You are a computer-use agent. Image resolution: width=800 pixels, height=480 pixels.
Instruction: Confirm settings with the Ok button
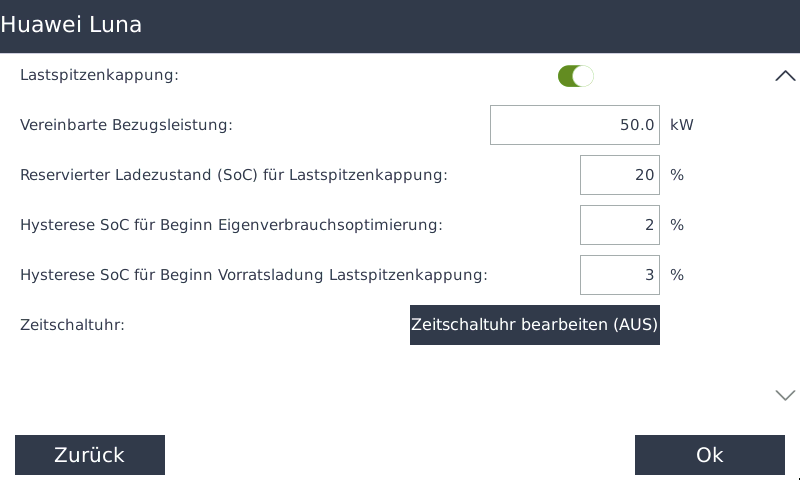[x=709, y=455]
